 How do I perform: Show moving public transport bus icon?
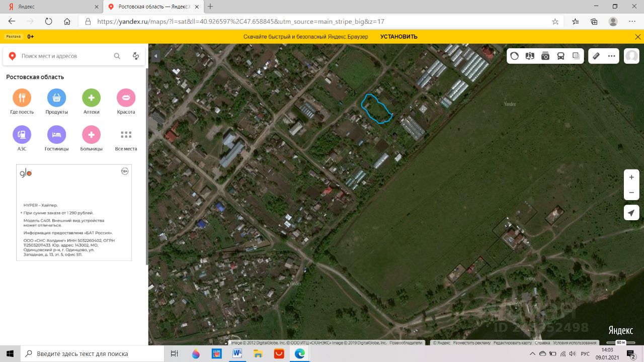pos(560,56)
